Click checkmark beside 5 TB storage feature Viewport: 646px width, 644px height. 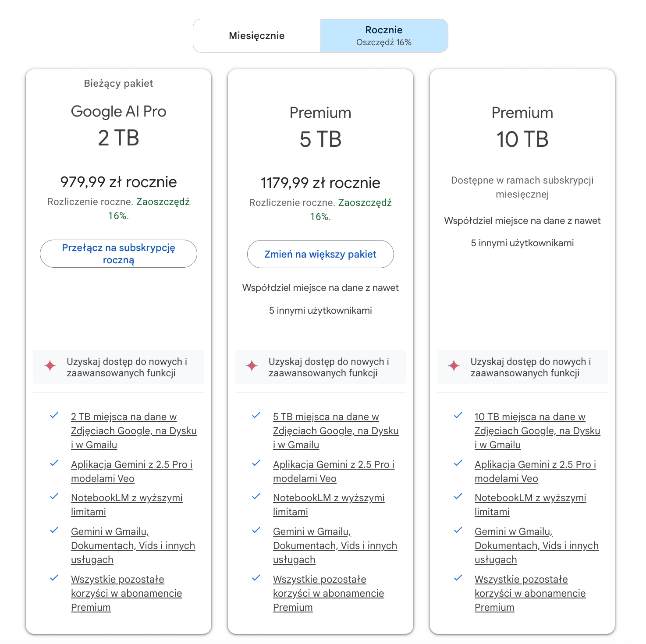tap(256, 415)
